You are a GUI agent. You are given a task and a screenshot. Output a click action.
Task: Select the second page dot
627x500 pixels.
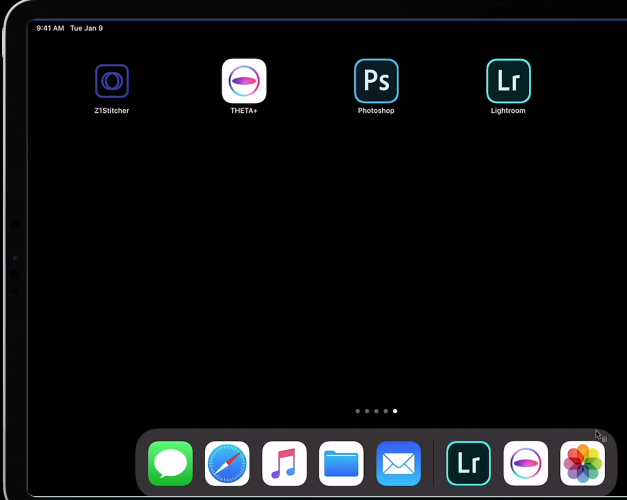coord(367,411)
